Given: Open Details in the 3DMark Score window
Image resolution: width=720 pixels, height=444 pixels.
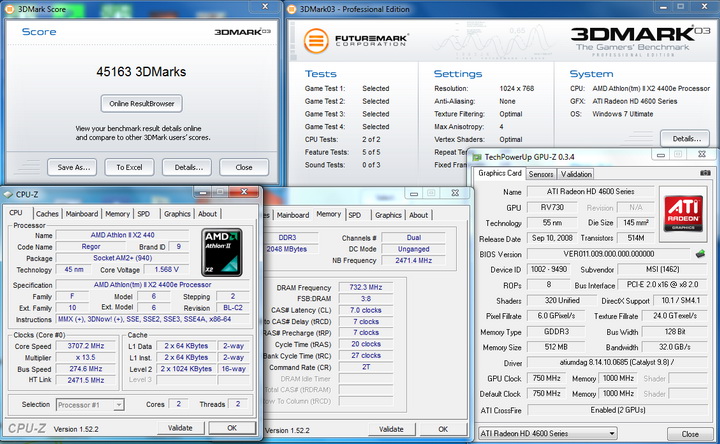Looking at the screenshot, I should click(x=187, y=168).
